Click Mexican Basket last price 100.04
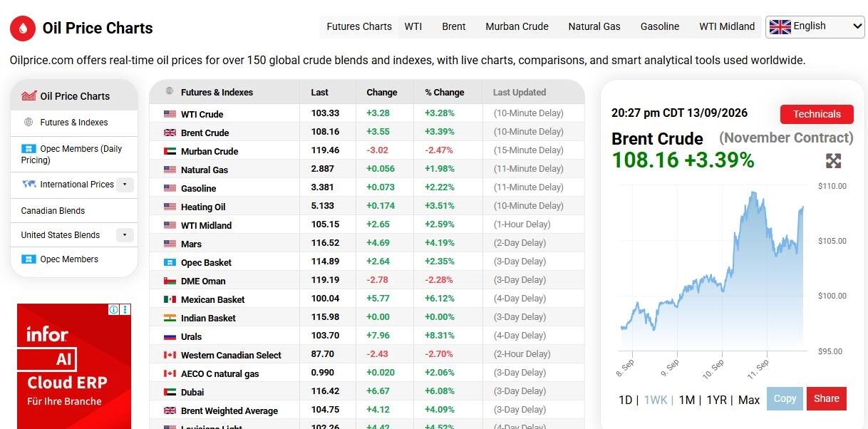Viewport: 868px width, 429px height. coord(325,299)
